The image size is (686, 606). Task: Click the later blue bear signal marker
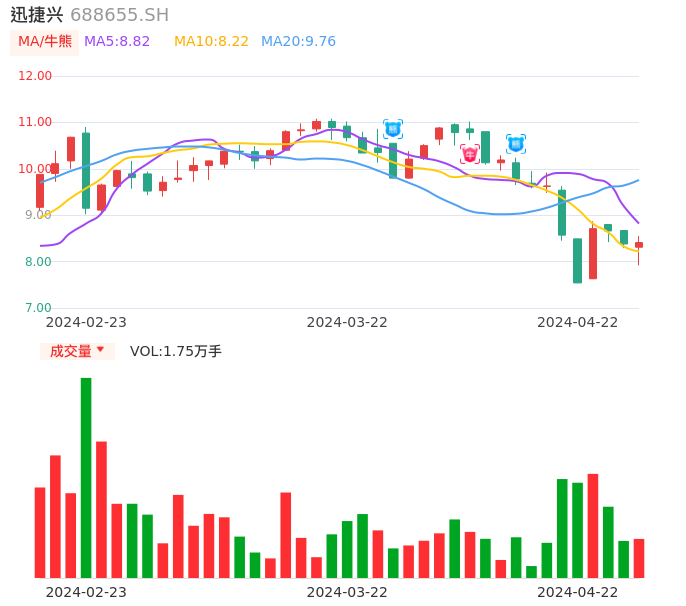(516, 144)
